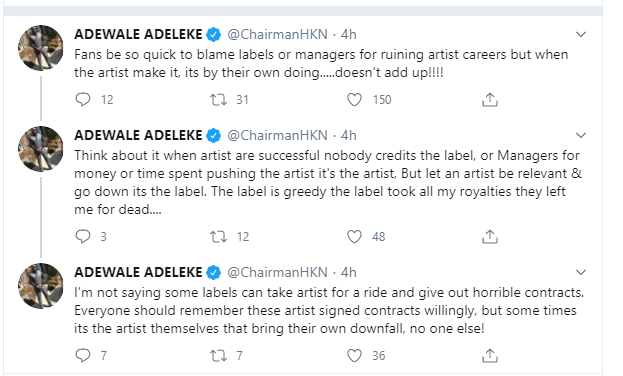Visit @ChairmanHKN handle in second tweet
The image size is (623, 376).
click(277, 136)
